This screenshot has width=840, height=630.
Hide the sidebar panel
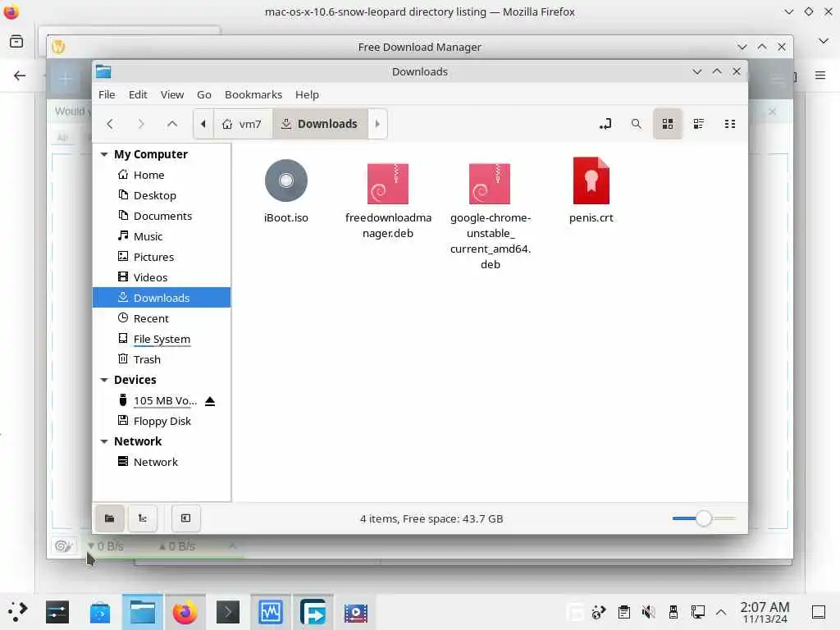(x=186, y=518)
